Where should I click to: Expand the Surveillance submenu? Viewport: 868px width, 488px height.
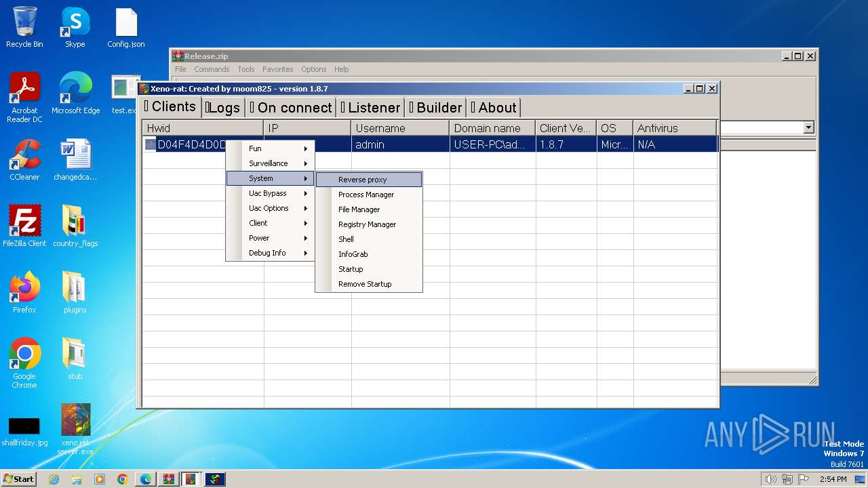(270, 163)
